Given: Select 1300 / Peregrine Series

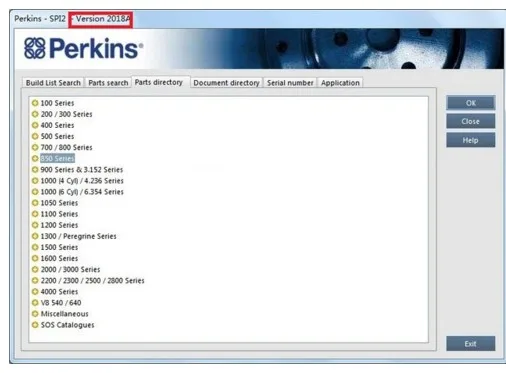Looking at the screenshot, I should point(78,236).
